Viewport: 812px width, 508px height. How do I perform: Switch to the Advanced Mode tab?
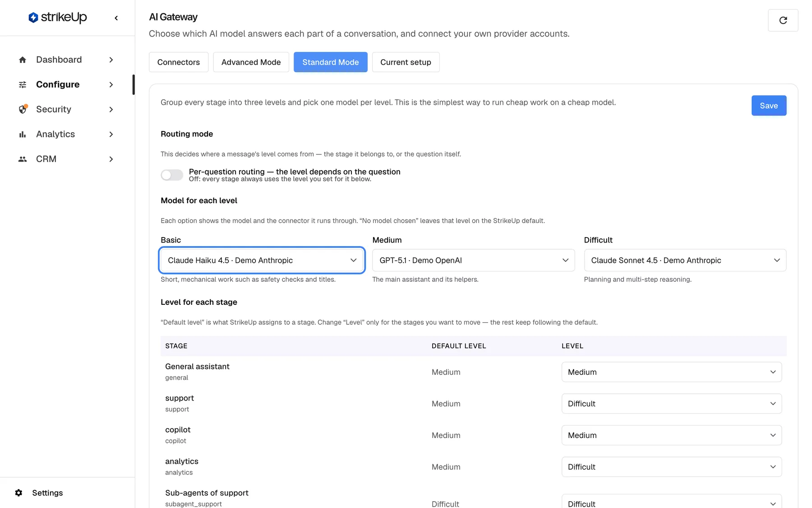251,62
